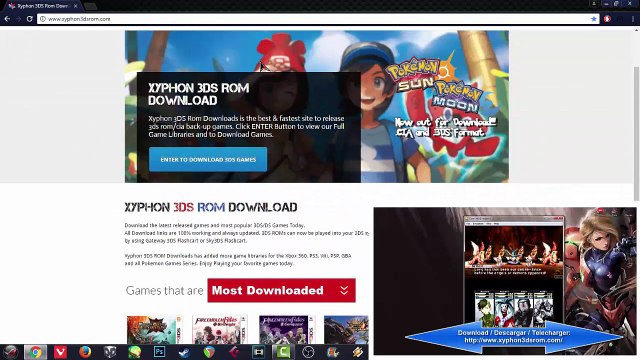Open a new tab next to Xyphon tab
Viewport: 640px width, 360px height.
point(91,6)
